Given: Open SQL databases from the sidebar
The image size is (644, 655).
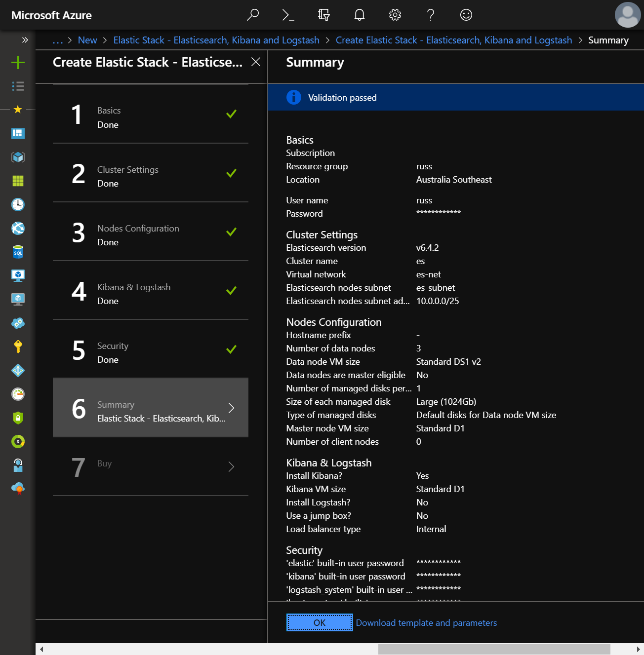Looking at the screenshot, I should (x=18, y=252).
